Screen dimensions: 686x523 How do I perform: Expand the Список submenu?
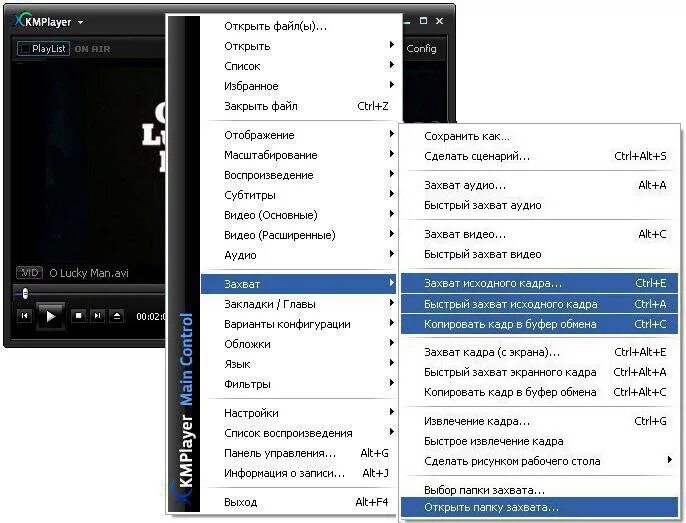point(299,66)
